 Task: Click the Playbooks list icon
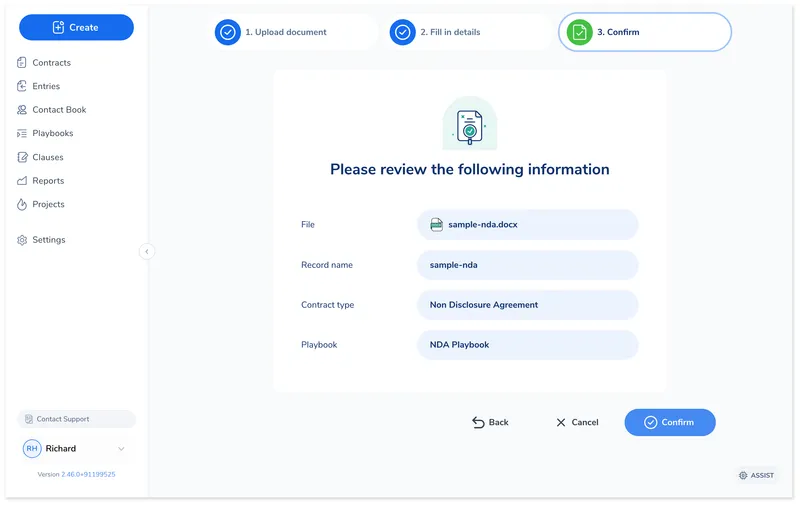(x=22, y=134)
